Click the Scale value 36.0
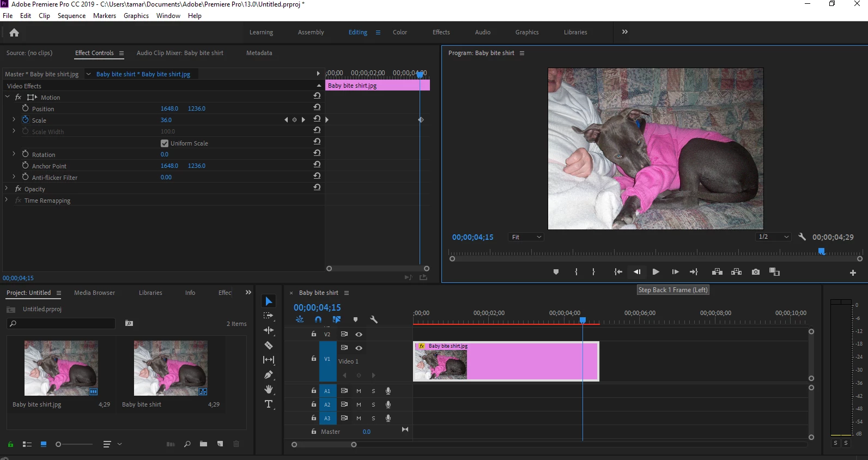This screenshot has height=460, width=868. [166, 120]
